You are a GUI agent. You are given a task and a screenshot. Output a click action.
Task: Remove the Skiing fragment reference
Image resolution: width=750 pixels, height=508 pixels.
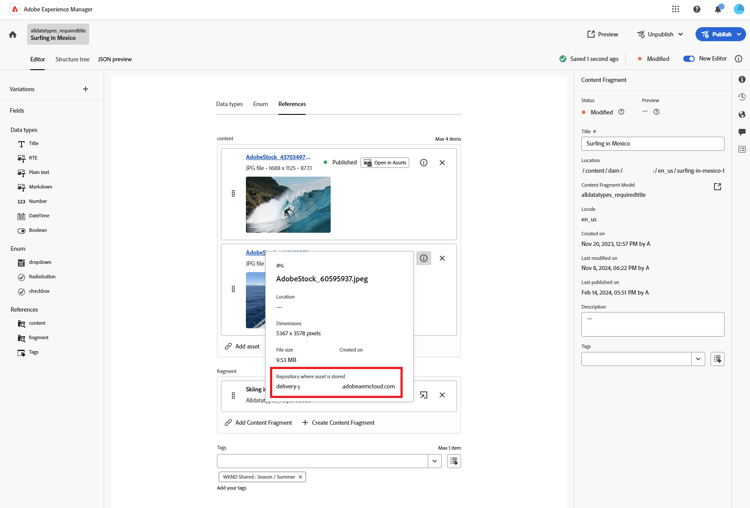point(442,395)
